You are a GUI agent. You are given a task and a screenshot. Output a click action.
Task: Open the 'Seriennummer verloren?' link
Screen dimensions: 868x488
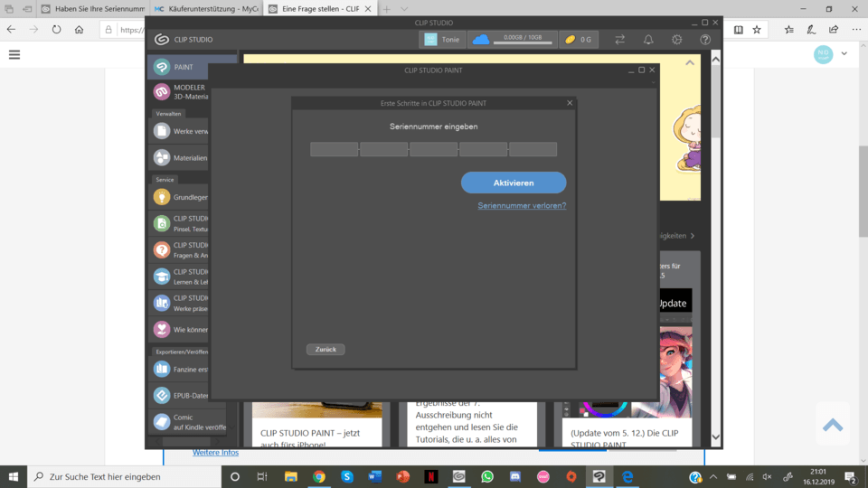click(522, 206)
